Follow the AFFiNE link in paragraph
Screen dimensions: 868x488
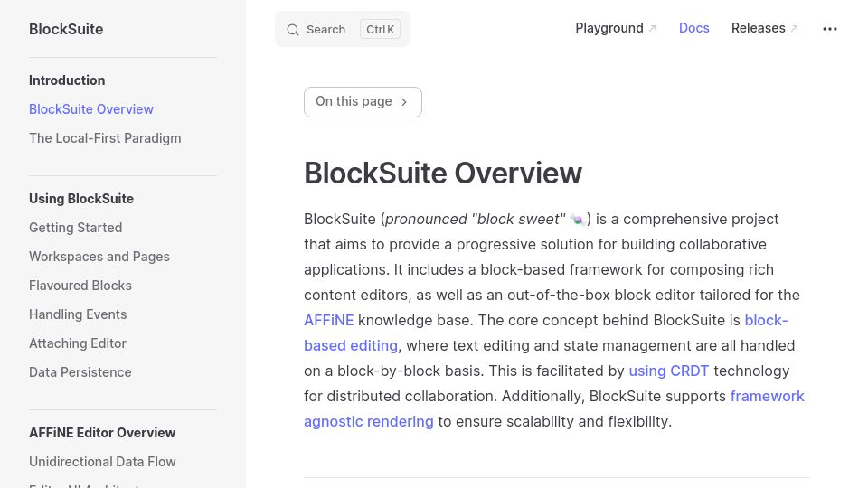pos(328,320)
